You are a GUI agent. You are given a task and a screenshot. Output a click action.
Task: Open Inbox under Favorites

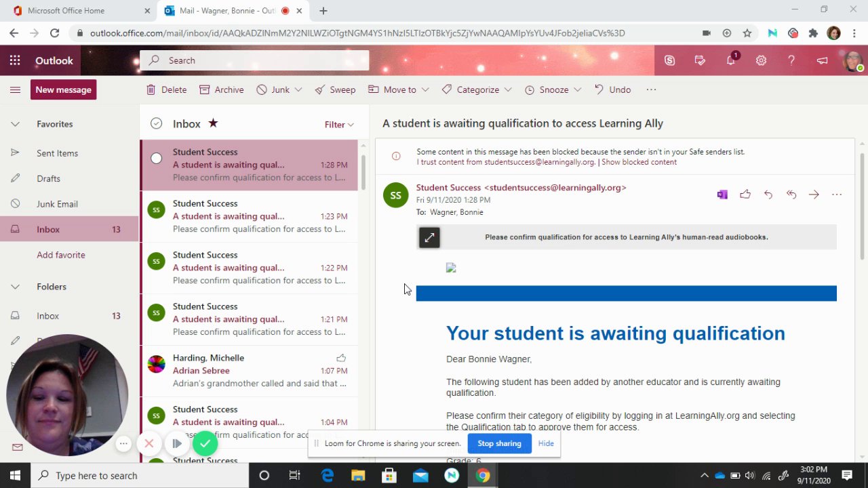(x=69, y=229)
